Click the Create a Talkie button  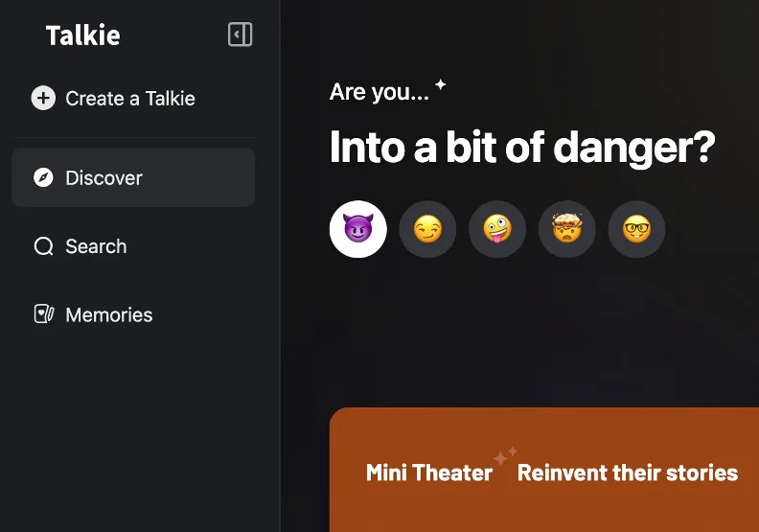pyautogui.click(x=113, y=99)
